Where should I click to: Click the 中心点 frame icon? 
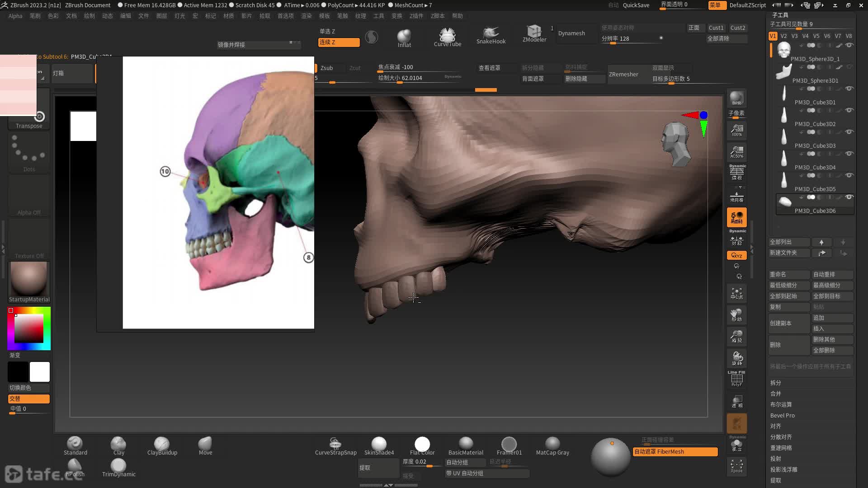[736, 293]
